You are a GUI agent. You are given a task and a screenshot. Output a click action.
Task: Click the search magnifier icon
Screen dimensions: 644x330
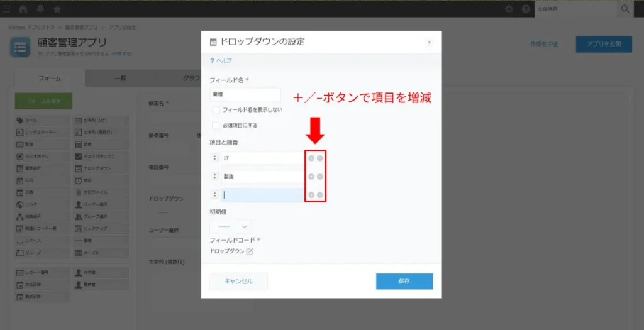[x=625, y=9]
